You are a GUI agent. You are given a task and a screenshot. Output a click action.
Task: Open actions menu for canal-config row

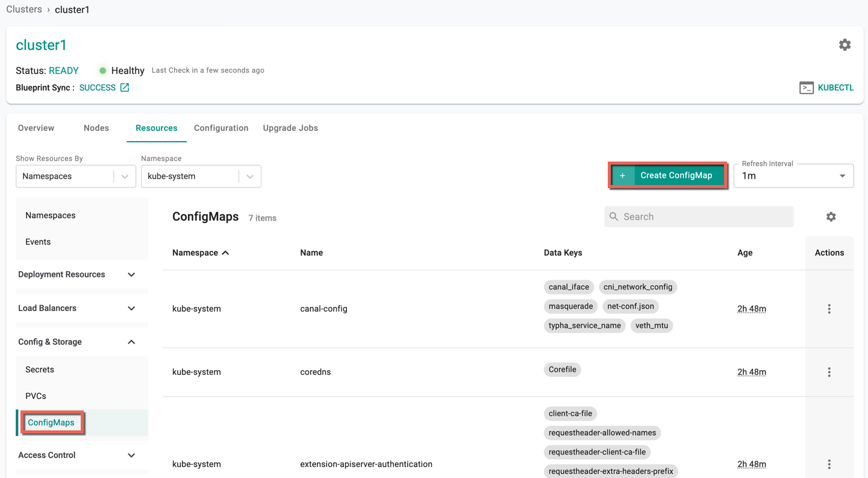click(829, 309)
